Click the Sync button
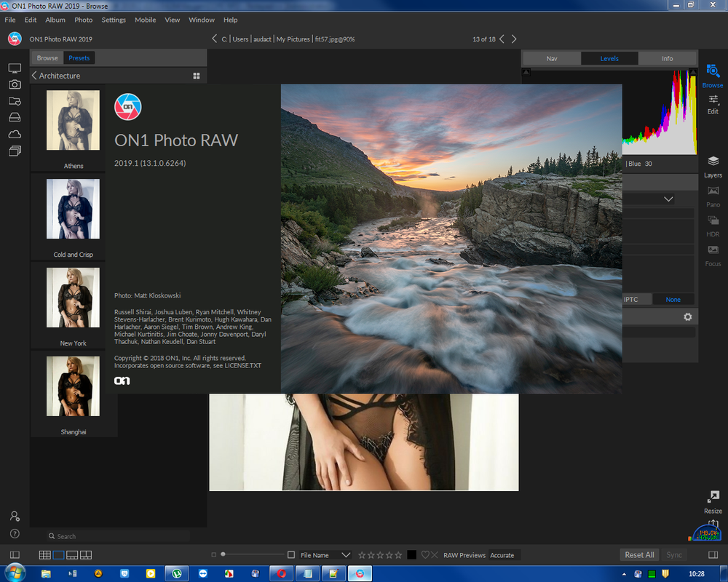Image resolution: width=728 pixels, height=582 pixels. click(x=674, y=554)
